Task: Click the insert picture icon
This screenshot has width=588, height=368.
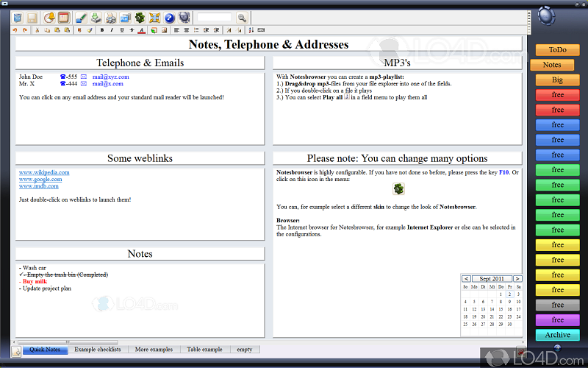Action: pyautogui.click(x=164, y=30)
